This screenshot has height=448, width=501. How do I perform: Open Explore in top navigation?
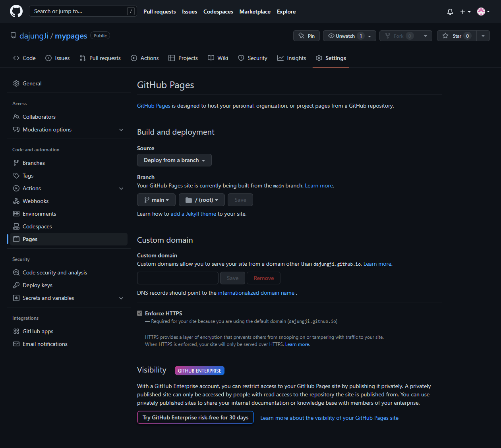click(x=286, y=12)
